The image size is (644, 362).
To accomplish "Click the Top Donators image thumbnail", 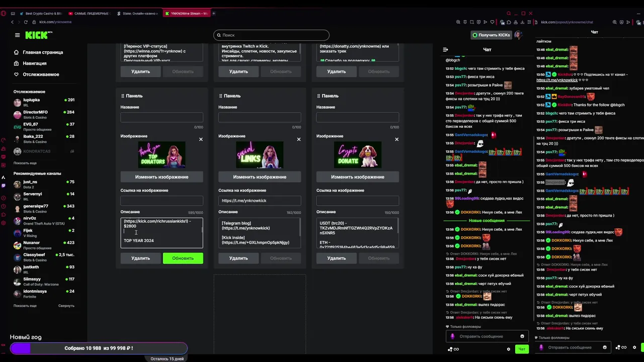I will (162, 155).
